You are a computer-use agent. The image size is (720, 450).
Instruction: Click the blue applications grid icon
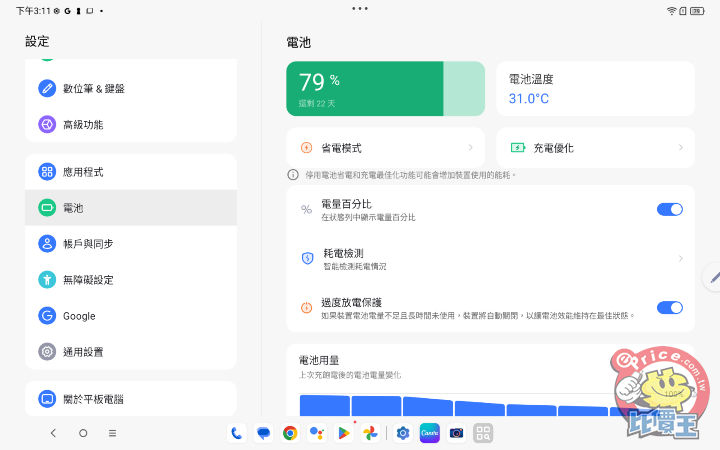click(47, 172)
